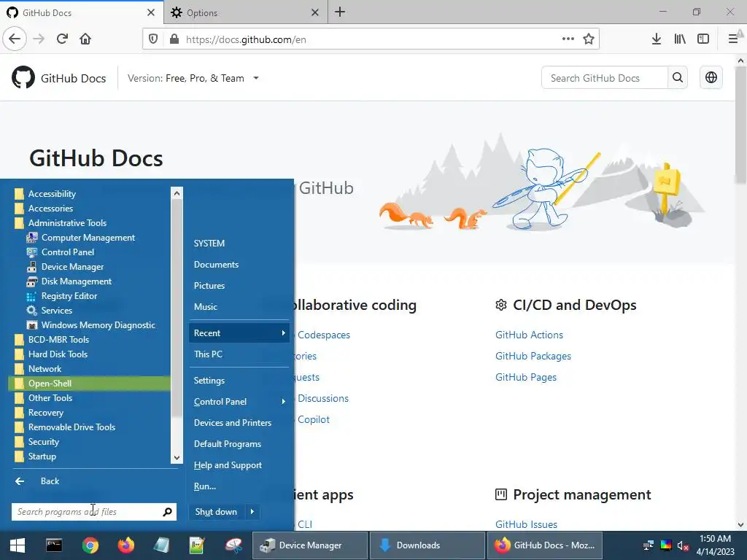Image resolution: width=747 pixels, height=560 pixels.
Task: Open the GitHub Actions link
Action: pos(529,335)
